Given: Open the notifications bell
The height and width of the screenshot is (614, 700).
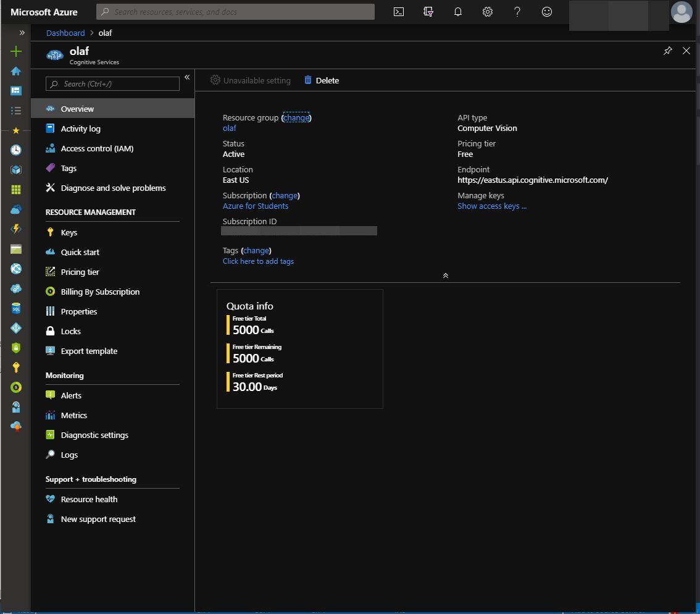Looking at the screenshot, I should click(x=457, y=12).
